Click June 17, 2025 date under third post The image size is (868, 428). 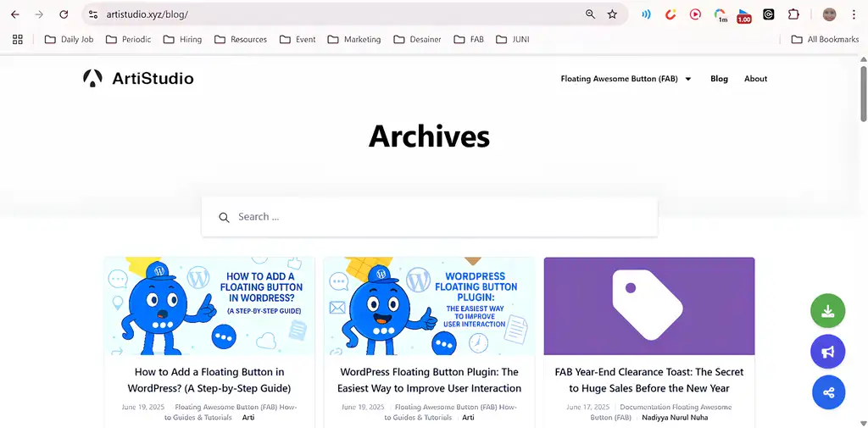tap(588, 407)
